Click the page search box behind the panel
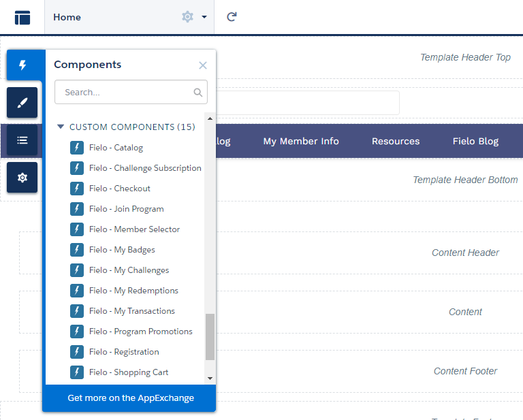Image resolution: width=523 pixels, height=420 pixels. tap(308, 103)
